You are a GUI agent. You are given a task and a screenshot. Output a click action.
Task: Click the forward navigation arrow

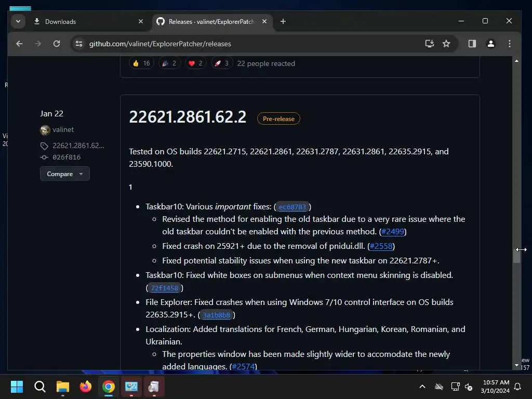37,44
